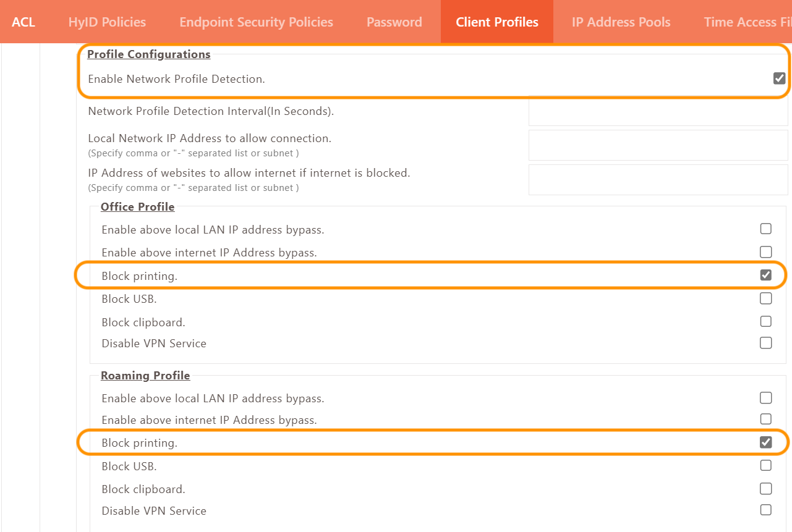Open Endpoint Security Policies tab
This screenshot has height=532, width=792.
tap(256, 22)
